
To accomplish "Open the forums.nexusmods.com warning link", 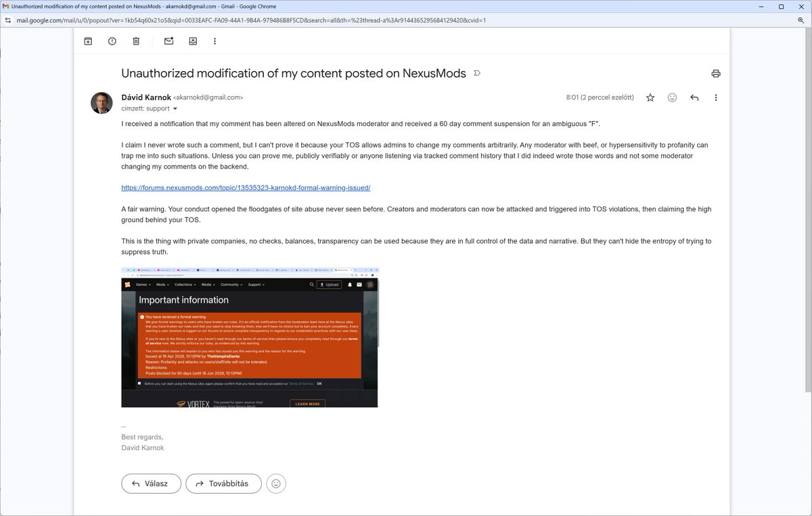I will pos(245,188).
